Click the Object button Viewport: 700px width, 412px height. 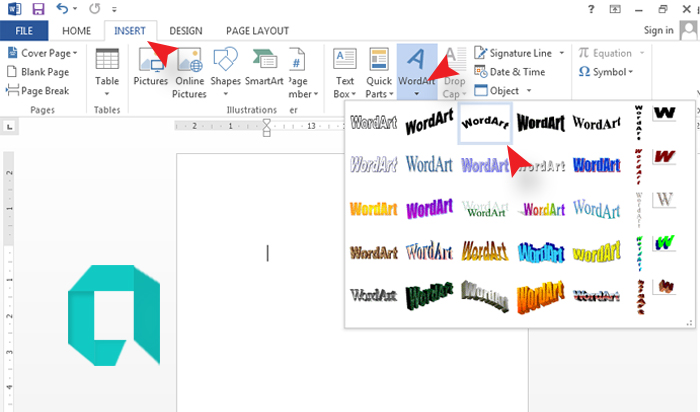(x=497, y=91)
